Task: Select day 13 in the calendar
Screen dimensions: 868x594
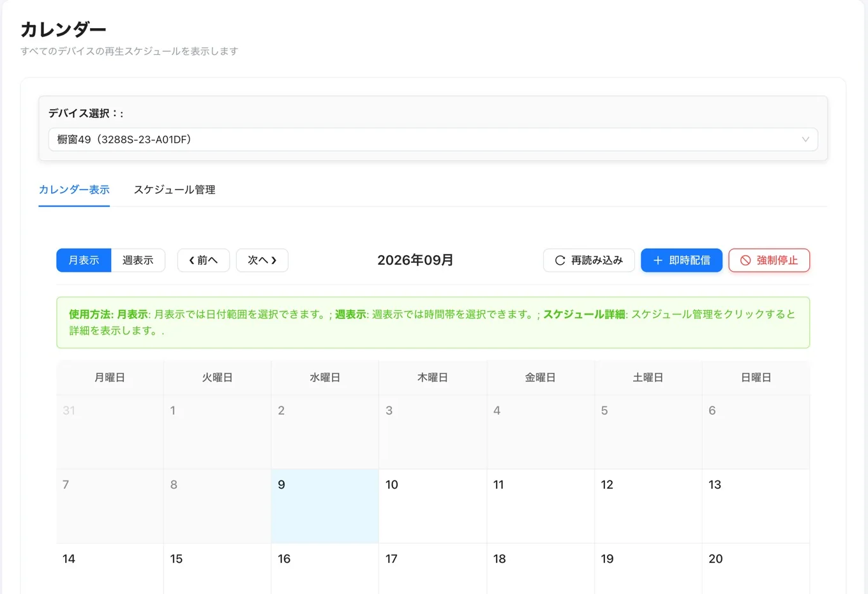Action: coord(756,506)
